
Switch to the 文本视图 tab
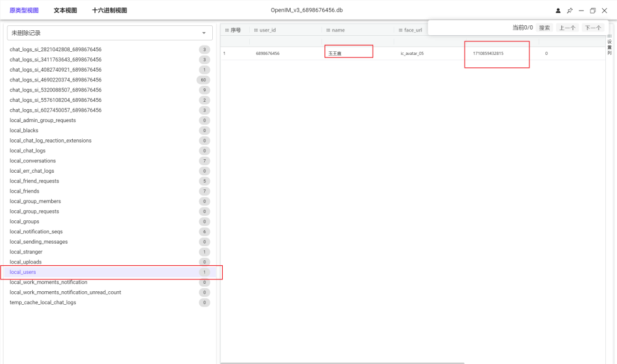click(x=65, y=10)
